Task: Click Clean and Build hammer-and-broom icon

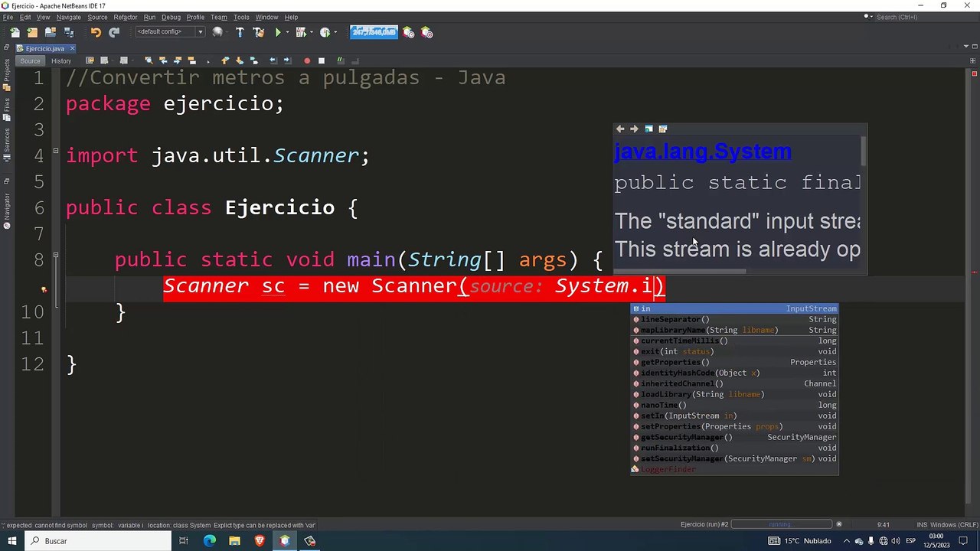Action: [258, 32]
